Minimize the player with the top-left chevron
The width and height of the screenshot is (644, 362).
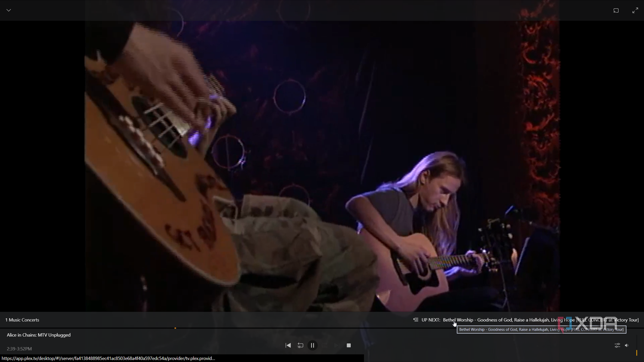[9, 10]
